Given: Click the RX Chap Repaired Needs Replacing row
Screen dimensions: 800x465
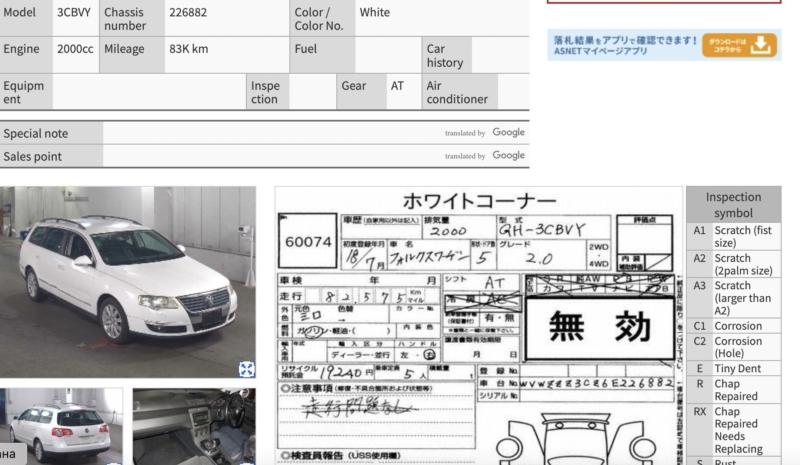Looking at the screenshot, I should click(x=733, y=430).
